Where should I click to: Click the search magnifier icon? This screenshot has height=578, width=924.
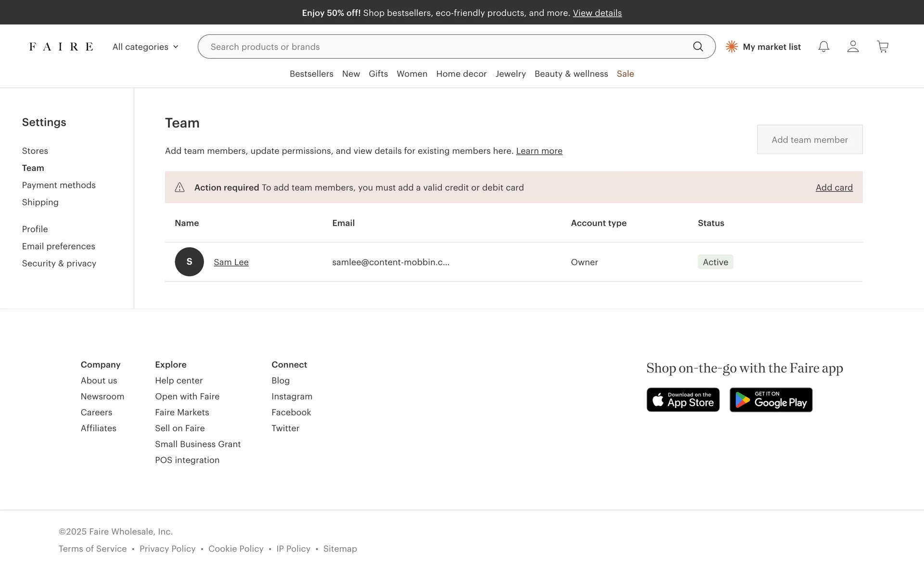698,47
